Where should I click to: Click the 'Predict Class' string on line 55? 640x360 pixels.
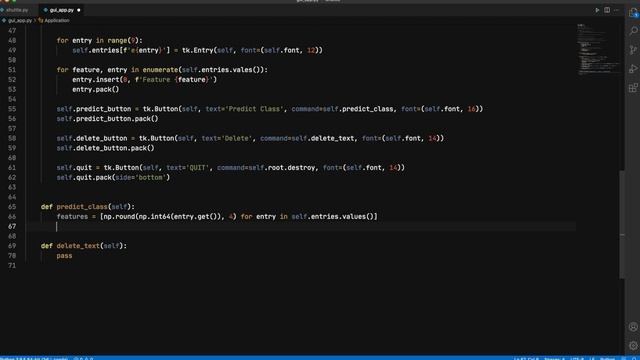[x=254, y=109]
